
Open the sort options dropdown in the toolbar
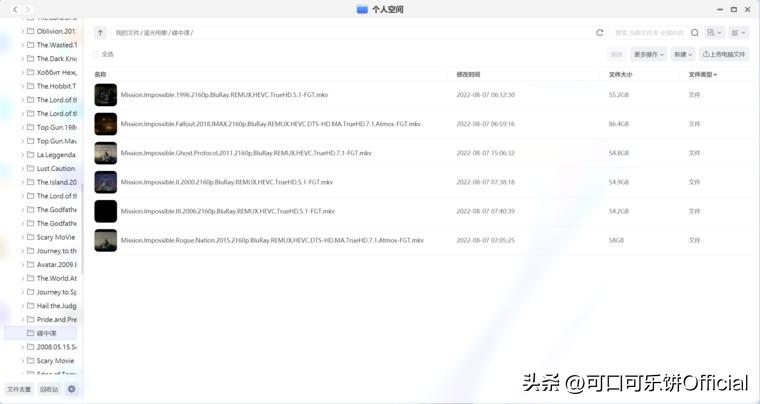coord(714,32)
